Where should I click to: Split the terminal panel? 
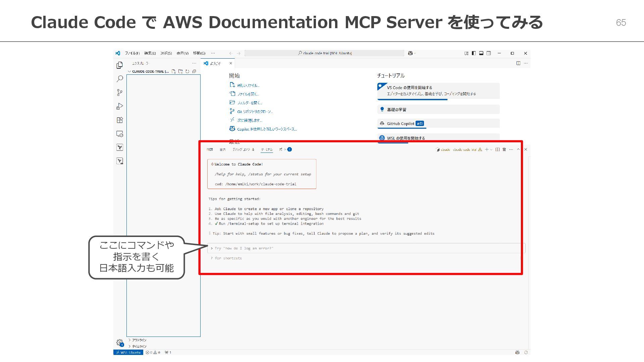[x=497, y=149]
